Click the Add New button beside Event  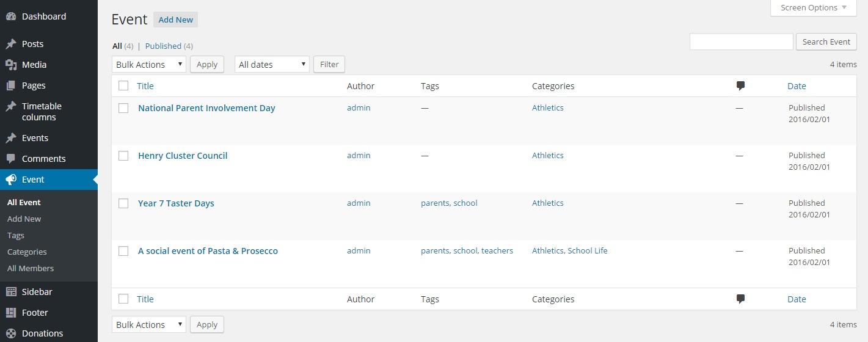click(175, 20)
